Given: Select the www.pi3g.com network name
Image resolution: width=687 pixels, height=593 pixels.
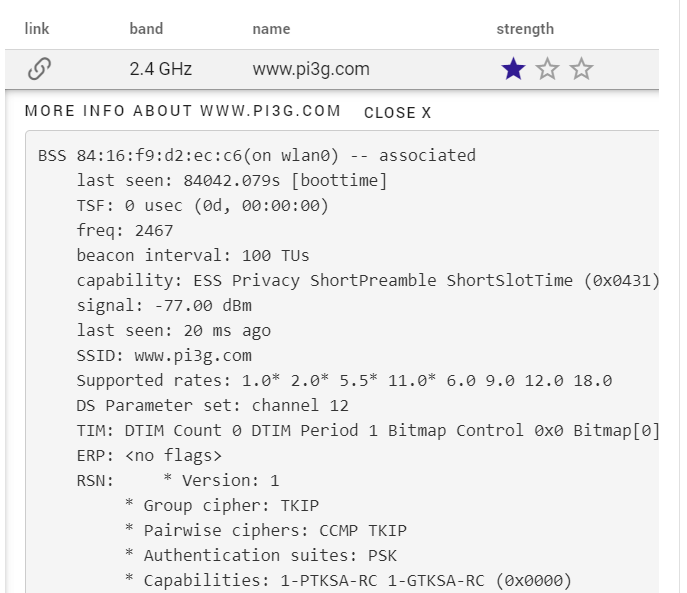Looking at the screenshot, I should (x=311, y=69).
